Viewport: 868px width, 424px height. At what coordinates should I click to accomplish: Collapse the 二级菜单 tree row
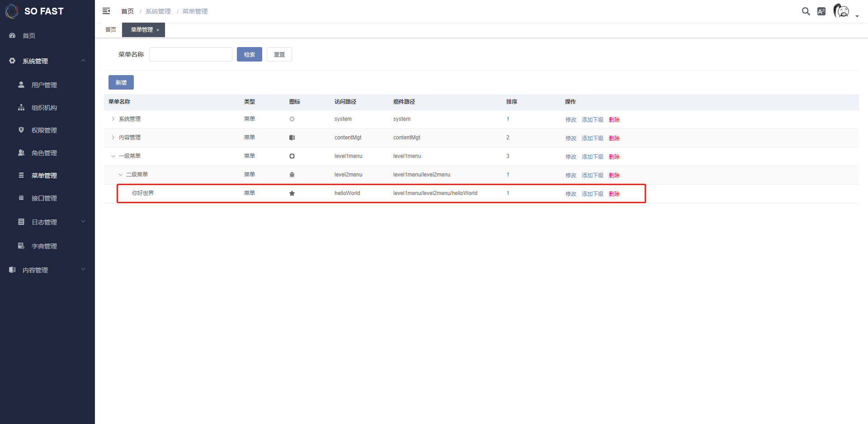click(x=120, y=175)
